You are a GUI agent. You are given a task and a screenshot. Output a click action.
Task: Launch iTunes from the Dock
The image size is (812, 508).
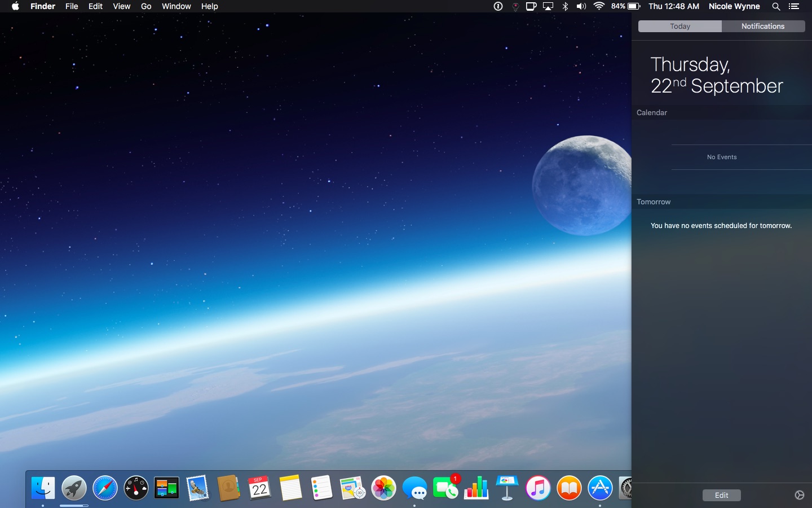click(538, 488)
